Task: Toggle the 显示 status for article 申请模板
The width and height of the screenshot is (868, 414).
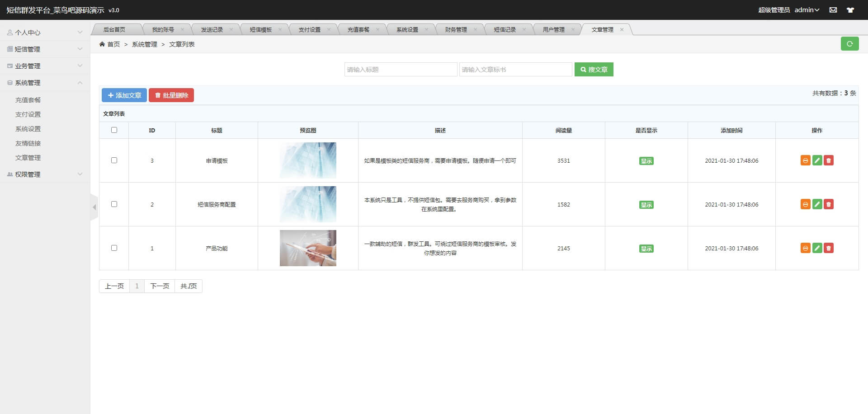Action: click(x=646, y=160)
